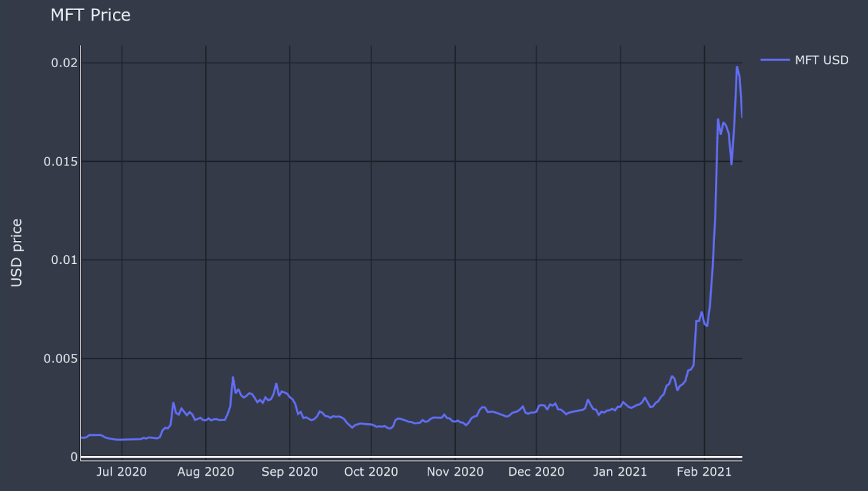Click the Sep 2020 x-axis label
Image resolution: width=868 pixels, height=491 pixels.
[x=290, y=472]
